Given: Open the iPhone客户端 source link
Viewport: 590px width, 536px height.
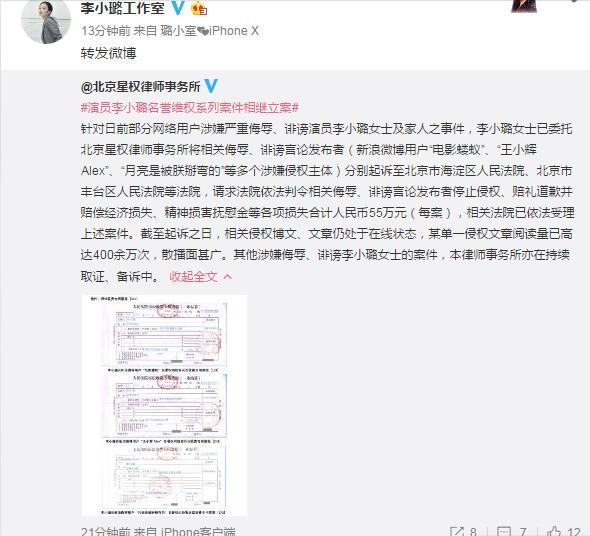Looking at the screenshot, I should pos(198,531).
